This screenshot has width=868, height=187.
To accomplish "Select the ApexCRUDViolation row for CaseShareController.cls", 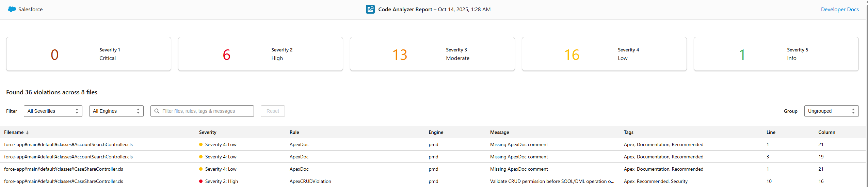I will tap(310, 181).
